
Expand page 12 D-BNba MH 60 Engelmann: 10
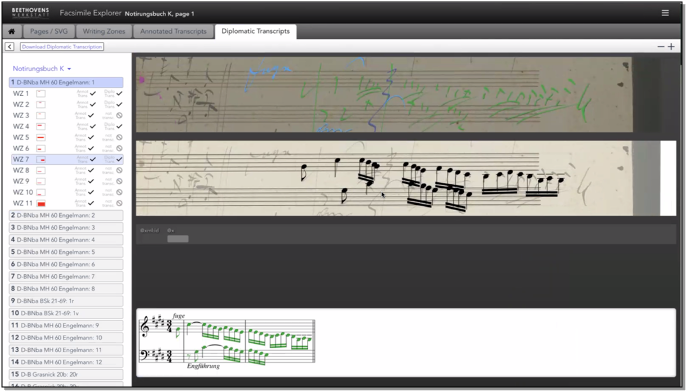click(66, 338)
